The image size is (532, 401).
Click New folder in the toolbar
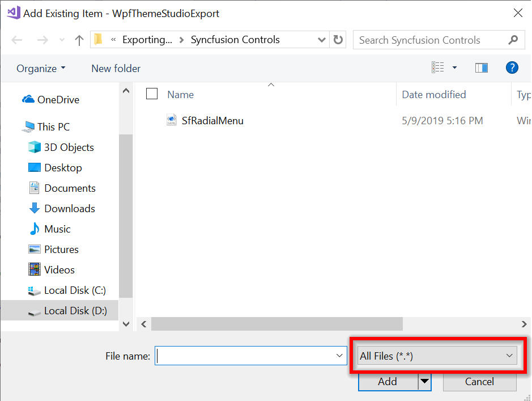coord(116,67)
